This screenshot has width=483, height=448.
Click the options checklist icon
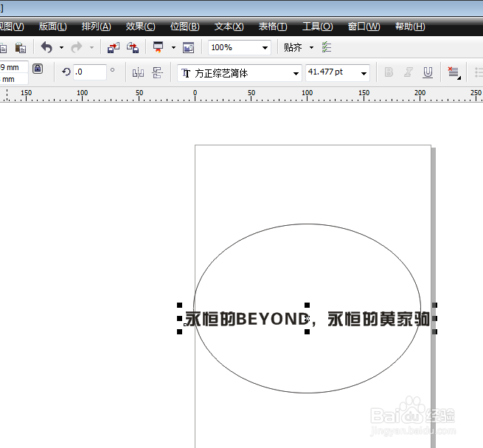pyautogui.click(x=327, y=47)
